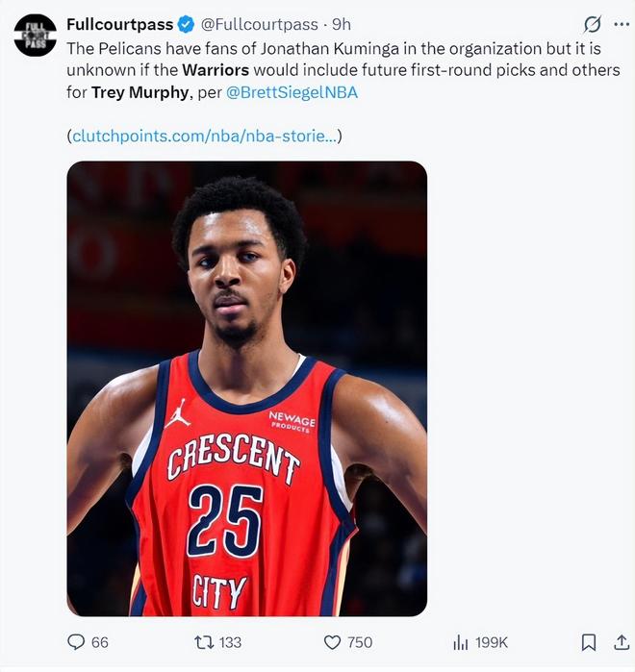Click the 199K views count
The height and width of the screenshot is (672, 635).
click(492, 642)
